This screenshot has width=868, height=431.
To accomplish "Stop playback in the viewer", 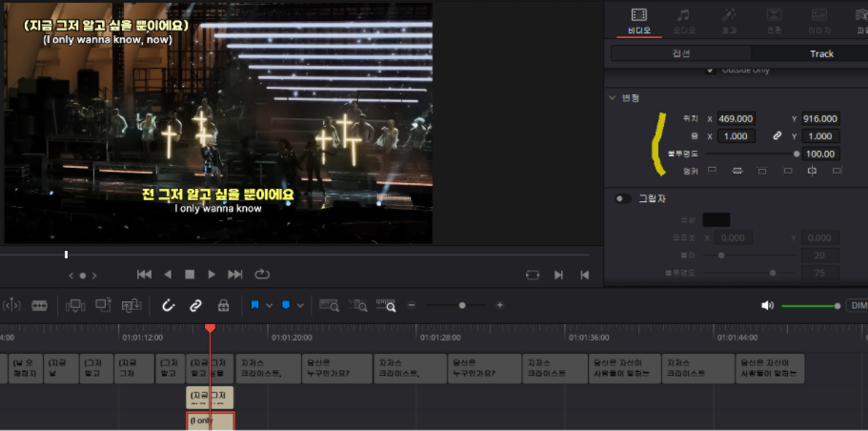I will tap(190, 275).
